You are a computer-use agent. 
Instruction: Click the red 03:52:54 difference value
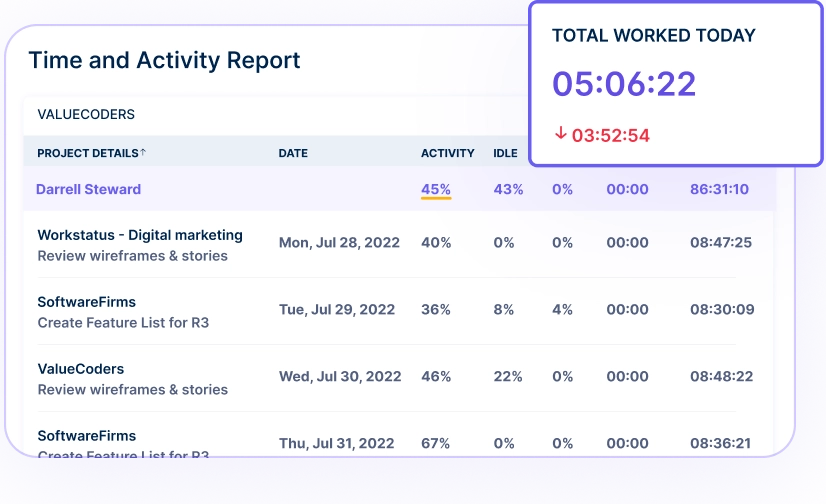click(611, 135)
